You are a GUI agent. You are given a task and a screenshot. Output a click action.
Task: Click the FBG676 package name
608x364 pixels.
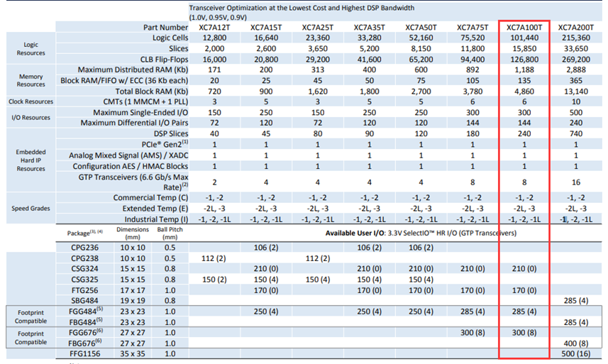[x=85, y=343]
